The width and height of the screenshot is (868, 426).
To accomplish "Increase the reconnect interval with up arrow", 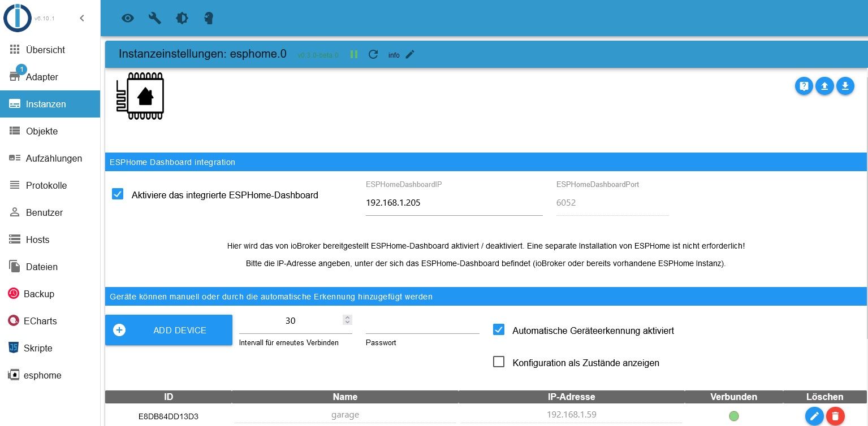I will pos(348,318).
